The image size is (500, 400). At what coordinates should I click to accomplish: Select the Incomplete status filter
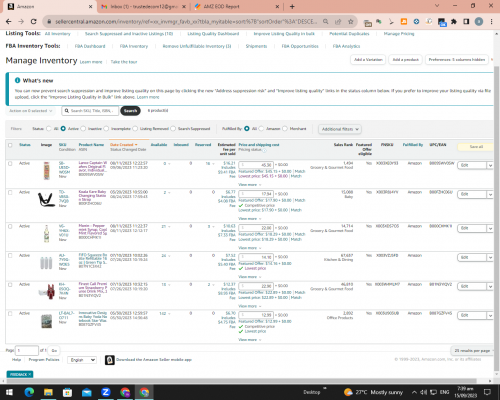click(106, 129)
